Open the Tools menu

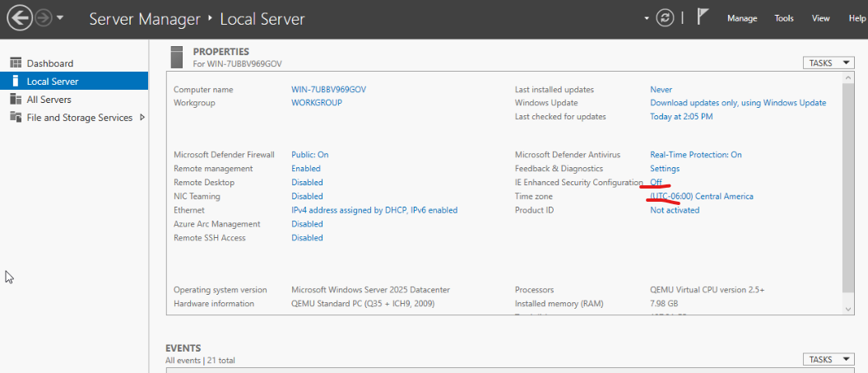click(x=783, y=18)
